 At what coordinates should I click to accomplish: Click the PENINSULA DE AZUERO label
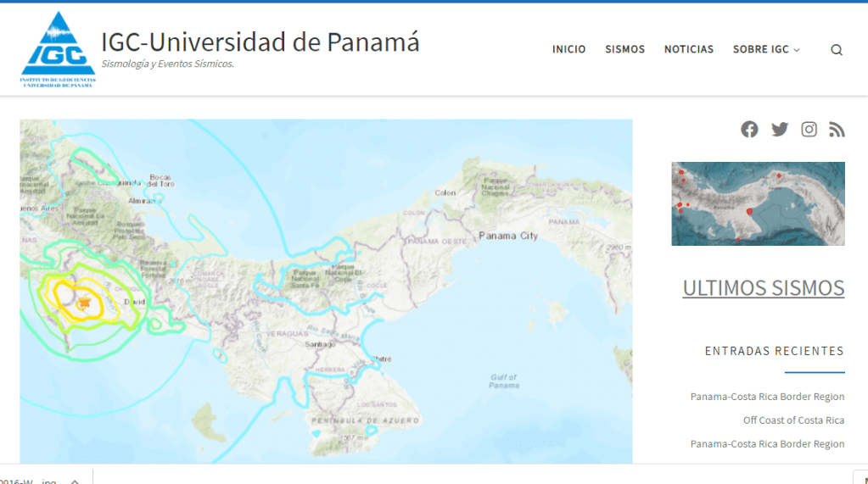(366, 420)
